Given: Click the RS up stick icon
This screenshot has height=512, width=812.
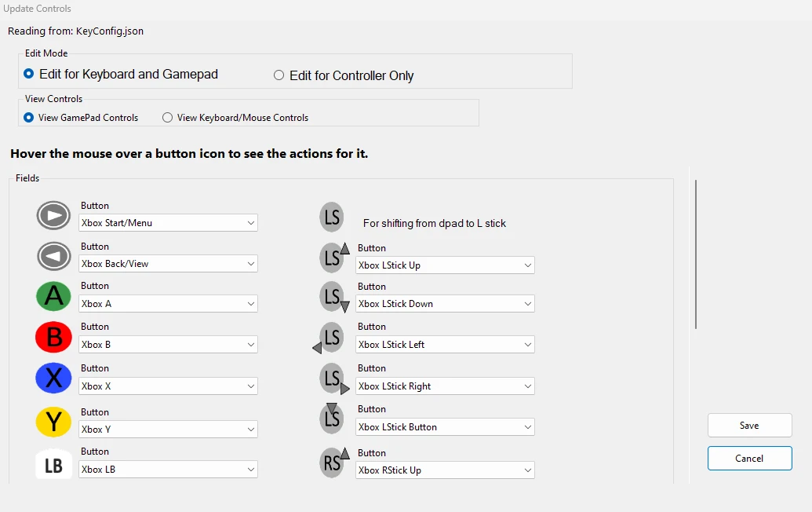Looking at the screenshot, I should [x=334, y=461].
